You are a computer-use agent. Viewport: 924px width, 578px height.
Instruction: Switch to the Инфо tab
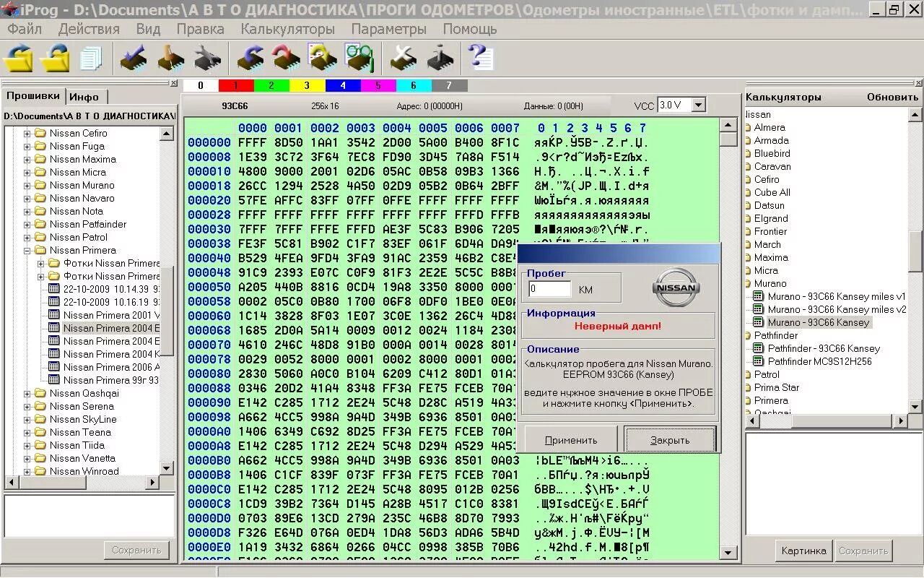tap(84, 97)
